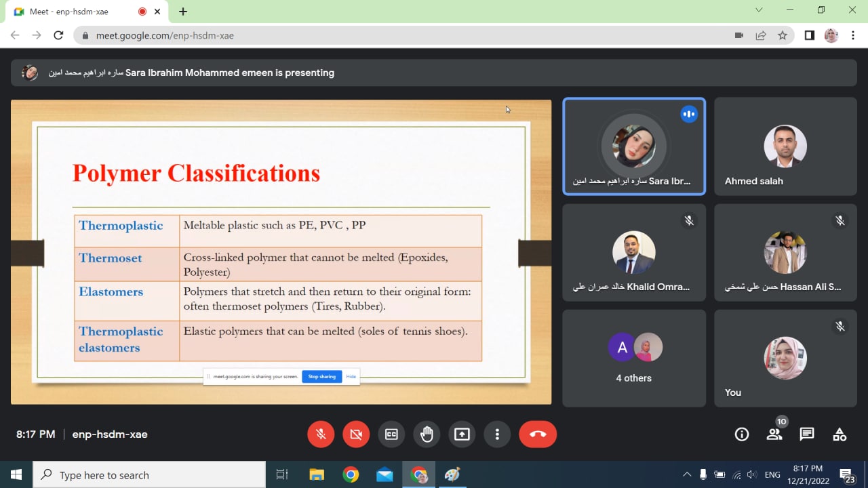Image resolution: width=868 pixels, height=488 pixels.
Task: Open more options three-dot menu
Action: (x=497, y=434)
